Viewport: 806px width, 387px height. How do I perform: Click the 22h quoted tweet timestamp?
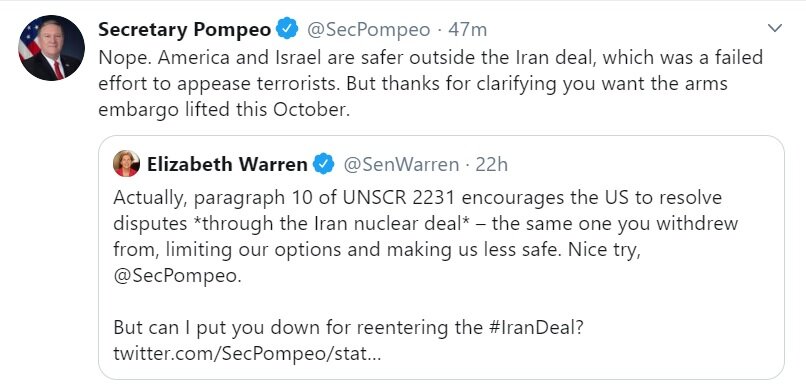(491, 164)
